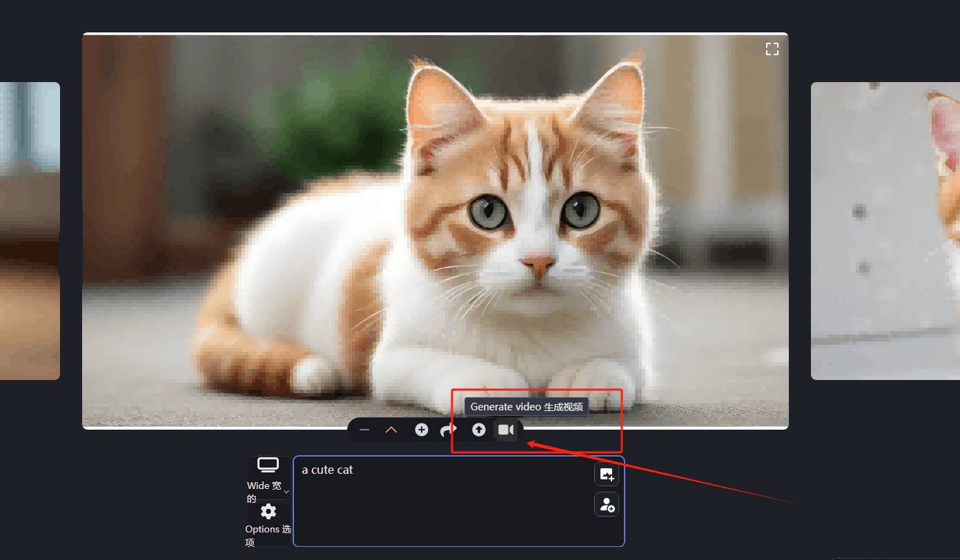This screenshot has height=560, width=960.
Task: Click the minus icon in image toolbar
Action: (364, 430)
